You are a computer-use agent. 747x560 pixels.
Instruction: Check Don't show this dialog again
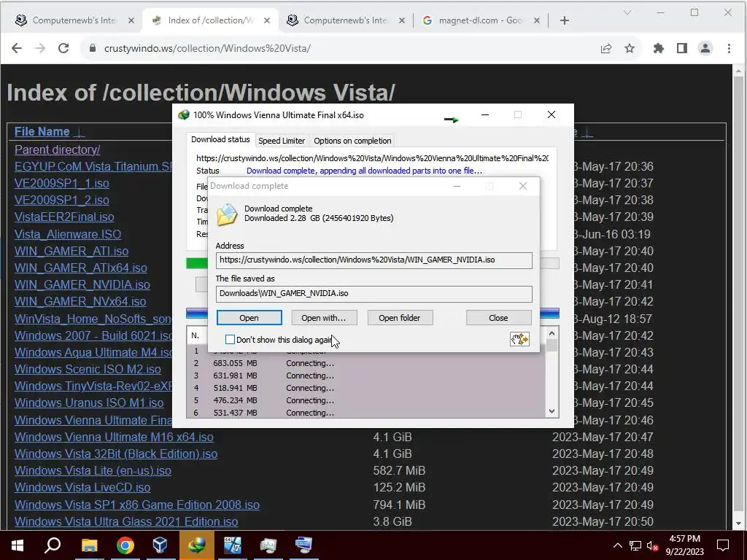pyautogui.click(x=230, y=340)
